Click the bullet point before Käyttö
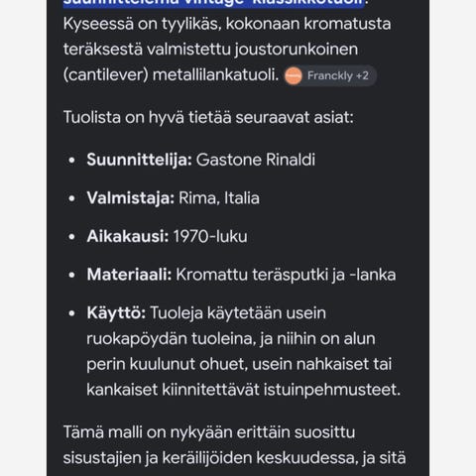Screen dimensions: 476x476 point(71,313)
